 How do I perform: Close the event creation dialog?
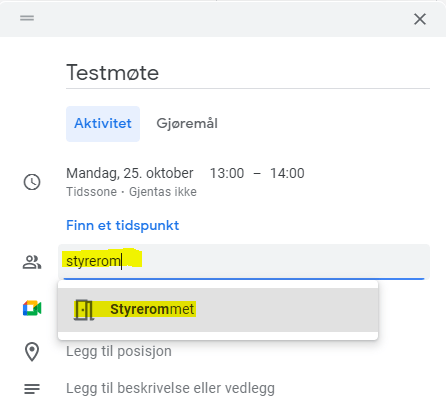(420, 19)
